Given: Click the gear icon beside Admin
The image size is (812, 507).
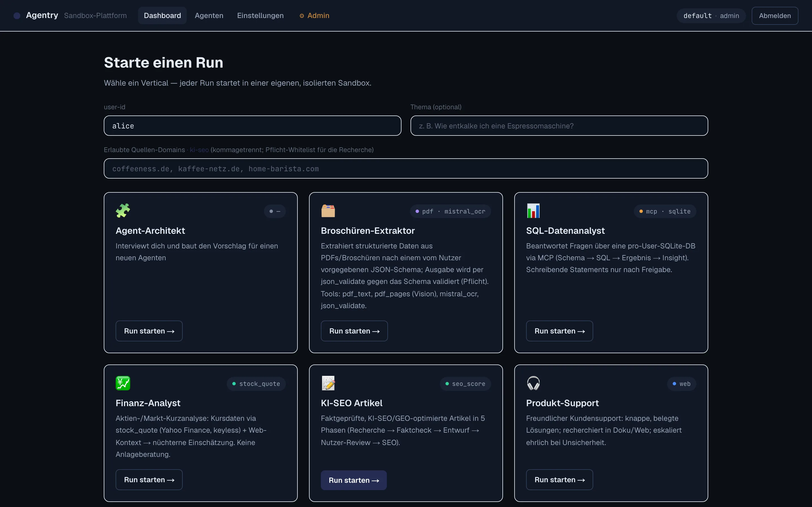Looking at the screenshot, I should tap(302, 16).
